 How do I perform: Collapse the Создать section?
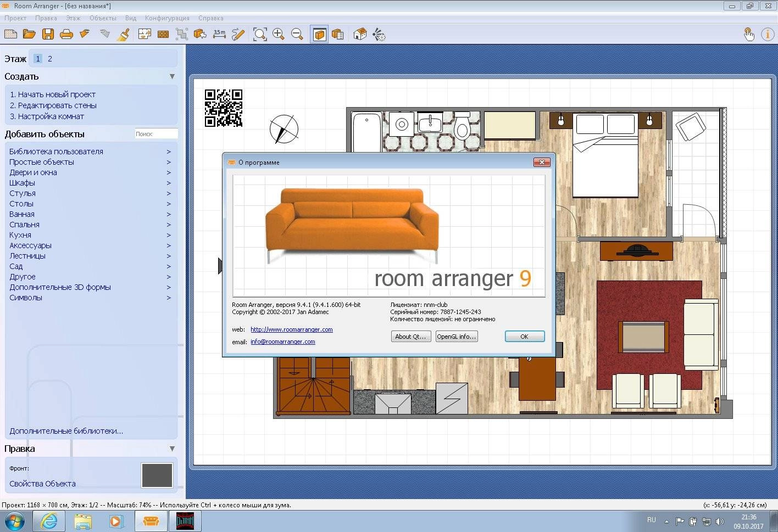(172, 76)
